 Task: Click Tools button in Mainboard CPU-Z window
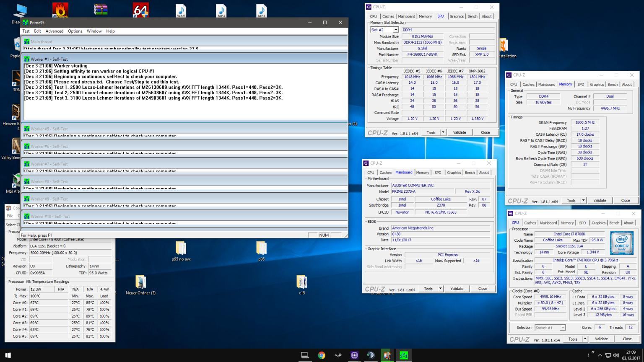pyautogui.click(x=428, y=289)
